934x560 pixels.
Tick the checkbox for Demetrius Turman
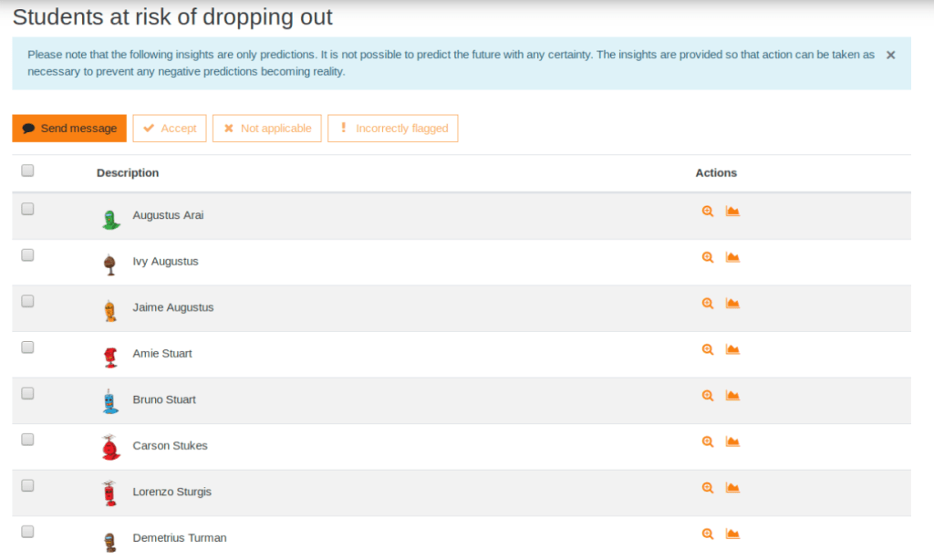click(x=27, y=532)
